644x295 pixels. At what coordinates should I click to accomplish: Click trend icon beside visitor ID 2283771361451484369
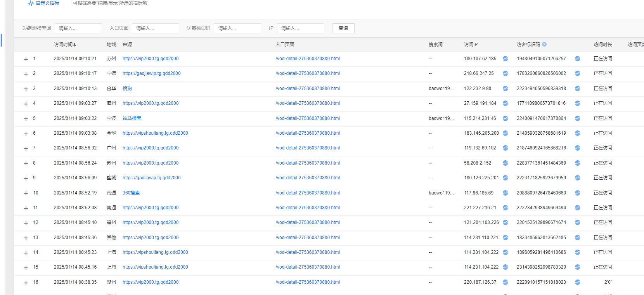click(x=578, y=163)
